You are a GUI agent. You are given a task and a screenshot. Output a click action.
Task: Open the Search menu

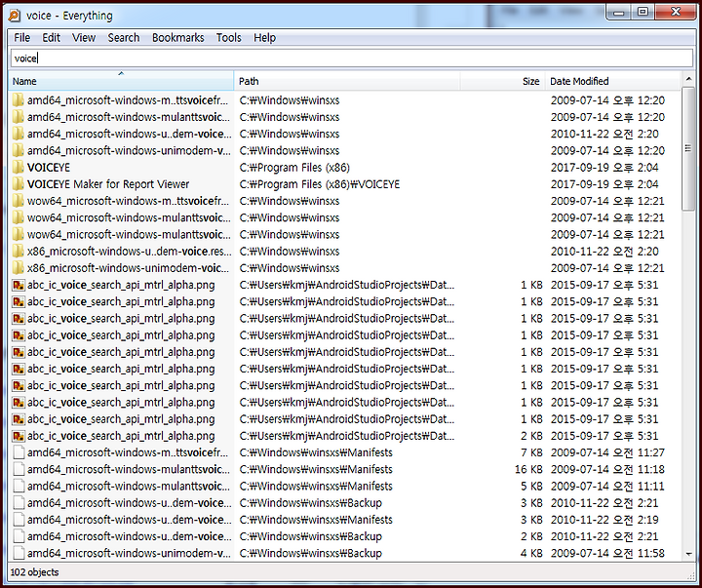point(124,38)
